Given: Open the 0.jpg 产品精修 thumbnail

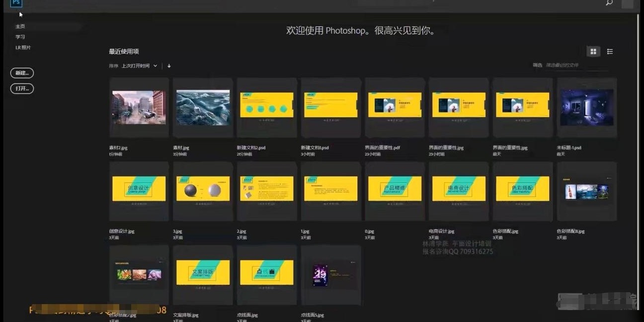Looking at the screenshot, I should point(395,191).
